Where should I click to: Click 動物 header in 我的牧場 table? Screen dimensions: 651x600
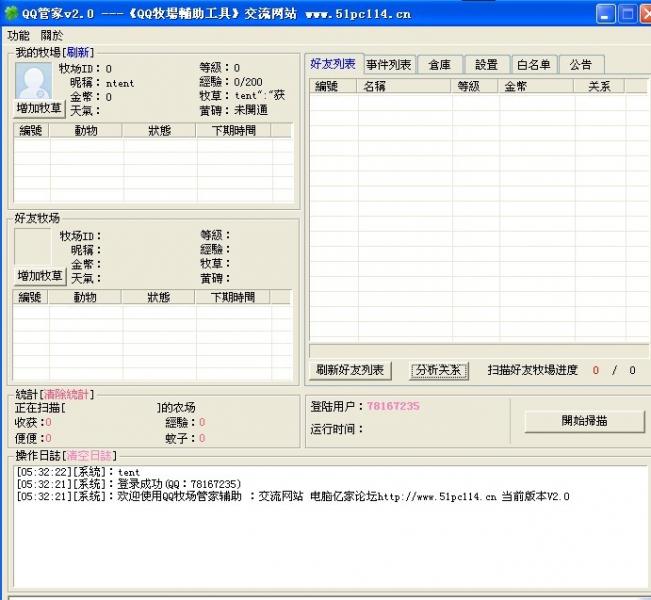click(86, 131)
